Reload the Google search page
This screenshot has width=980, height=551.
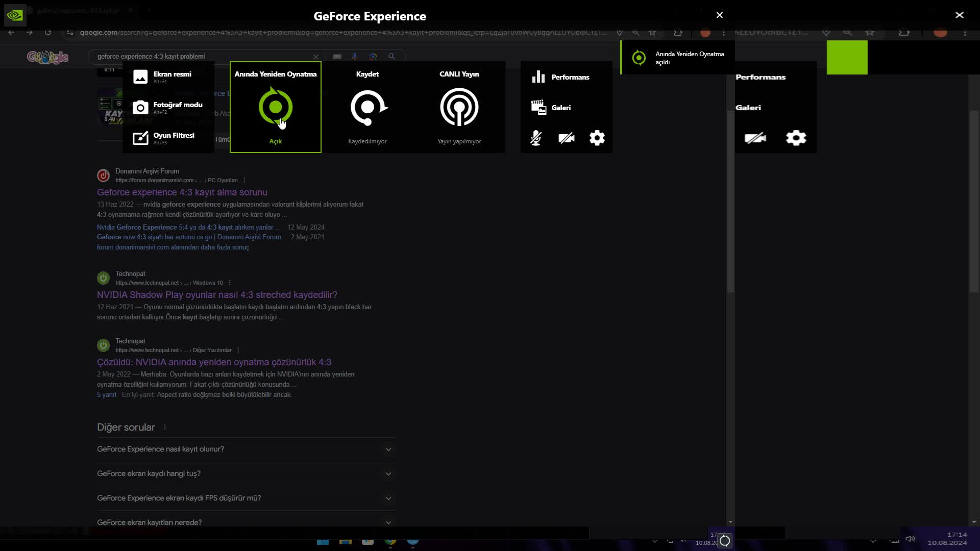[x=48, y=32]
